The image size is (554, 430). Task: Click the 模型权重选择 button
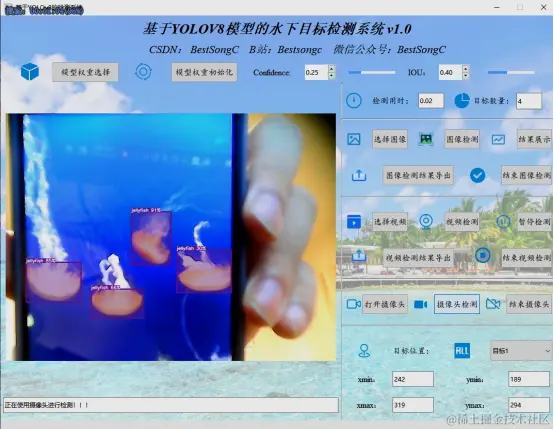(86, 72)
